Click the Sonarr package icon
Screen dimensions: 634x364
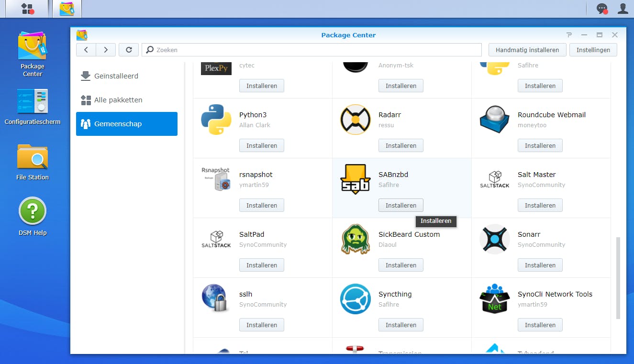[x=495, y=239]
